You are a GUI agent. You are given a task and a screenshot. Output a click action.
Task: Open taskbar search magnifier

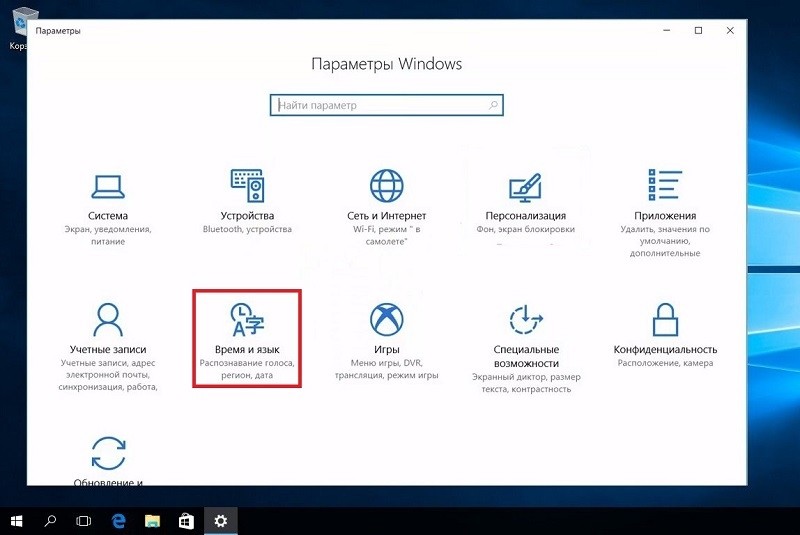pos(50,521)
